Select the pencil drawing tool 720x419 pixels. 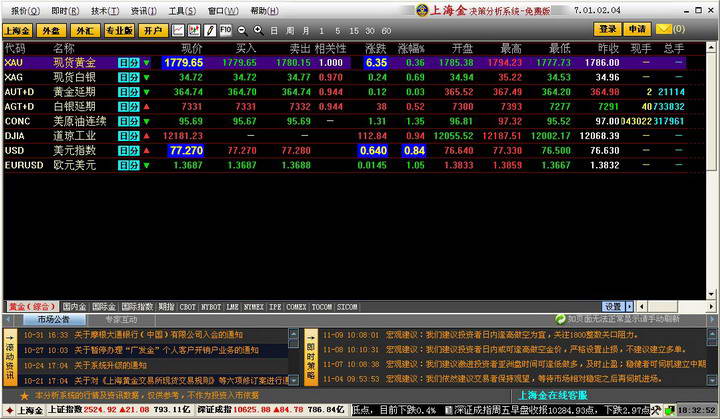point(210,30)
